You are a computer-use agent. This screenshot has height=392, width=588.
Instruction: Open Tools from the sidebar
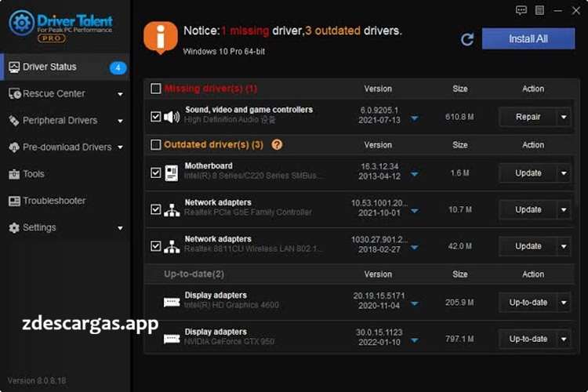coord(65,174)
